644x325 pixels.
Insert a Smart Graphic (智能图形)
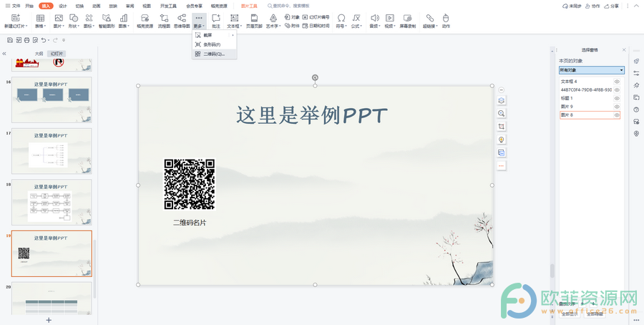(107, 21)
